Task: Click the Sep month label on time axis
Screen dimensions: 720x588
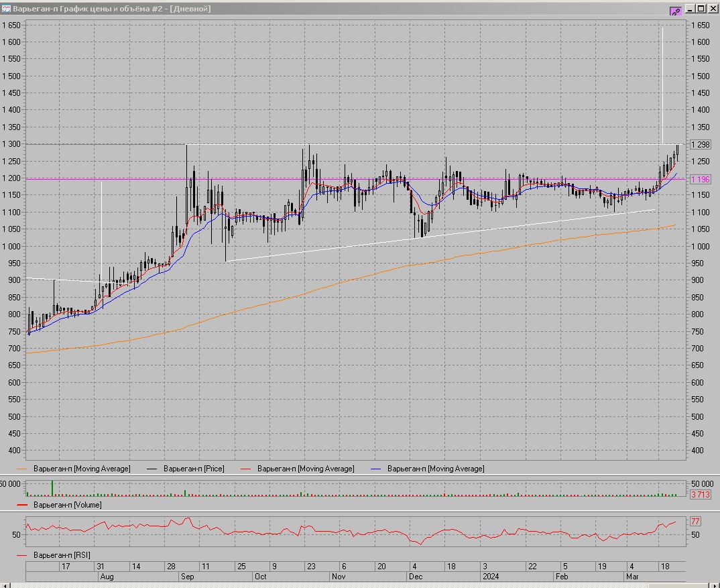Action: 187,577
